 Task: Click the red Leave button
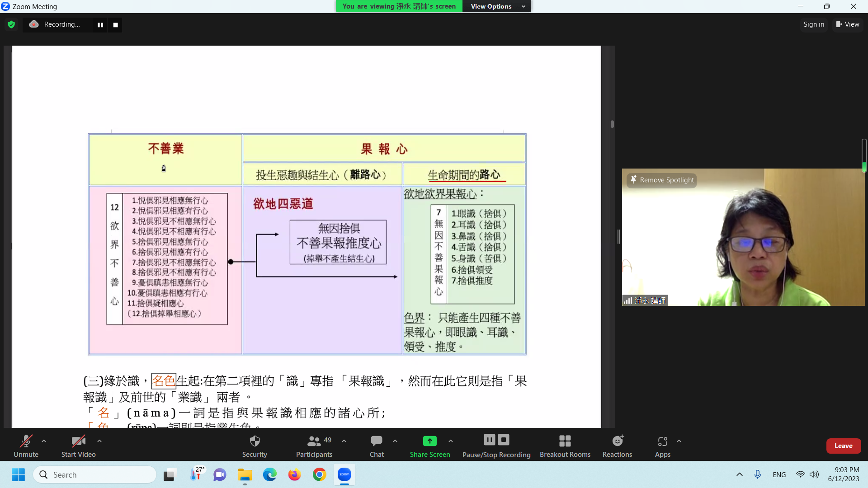[x=843, y=446]
